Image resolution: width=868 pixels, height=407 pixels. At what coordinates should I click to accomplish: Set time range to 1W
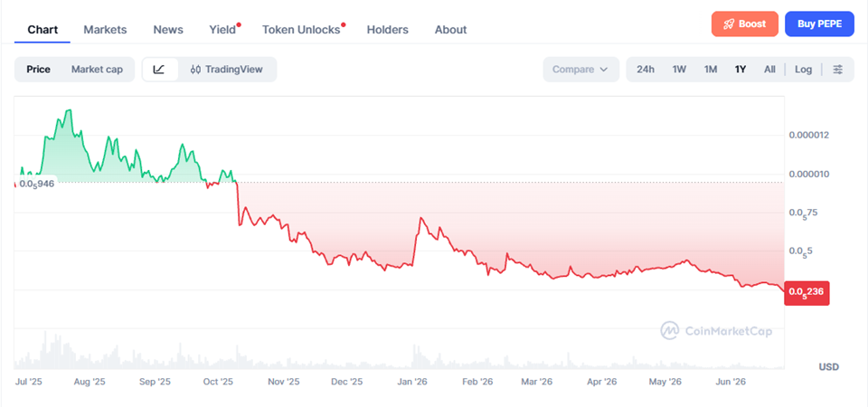(679, 70)
